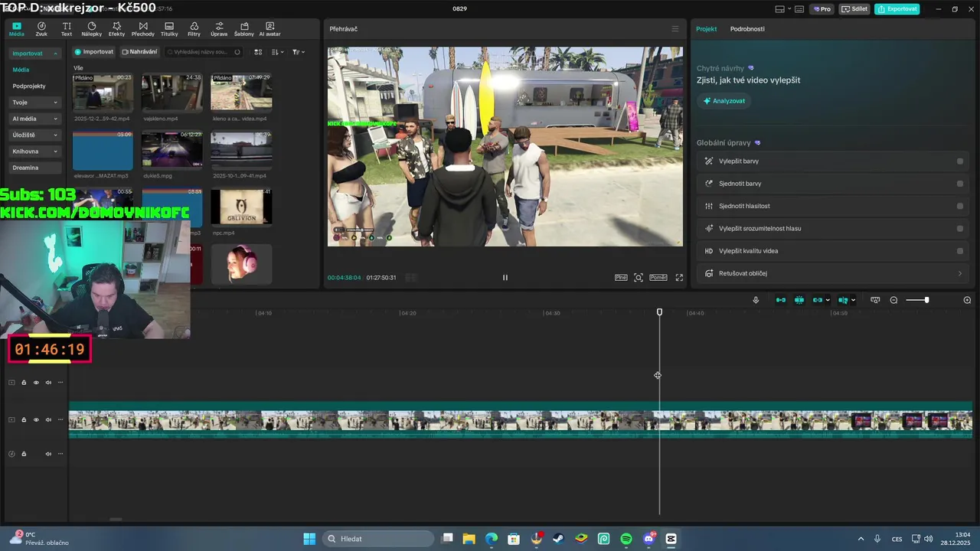Open the Zvuk audio tab

[41, 29]
